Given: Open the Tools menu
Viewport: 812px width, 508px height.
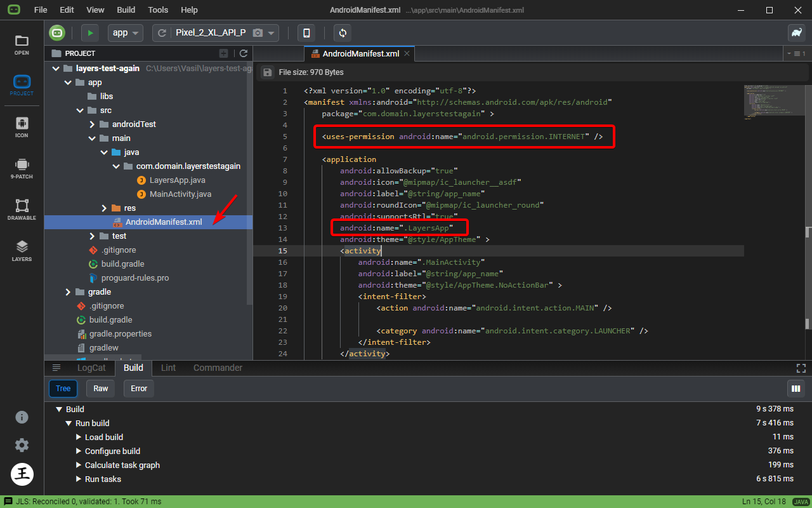Looking at the screenshot, I should (x=158, y=10).
